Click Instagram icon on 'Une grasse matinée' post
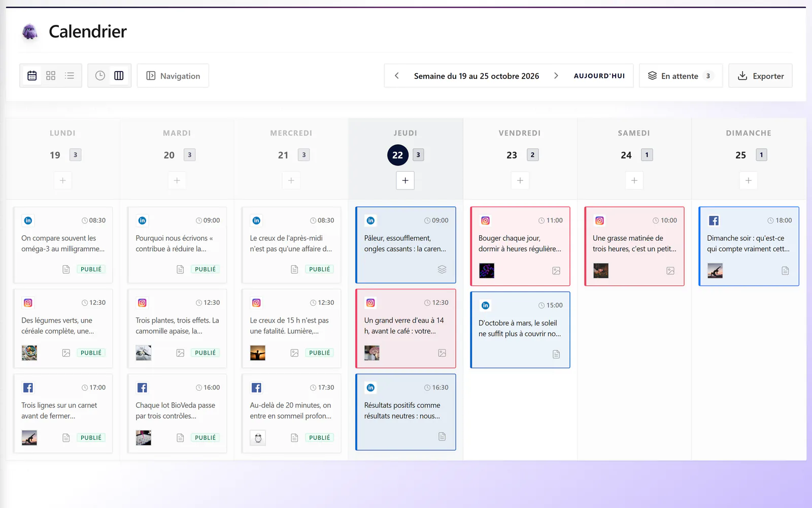812x508 pixels. (x=600, y=220)
